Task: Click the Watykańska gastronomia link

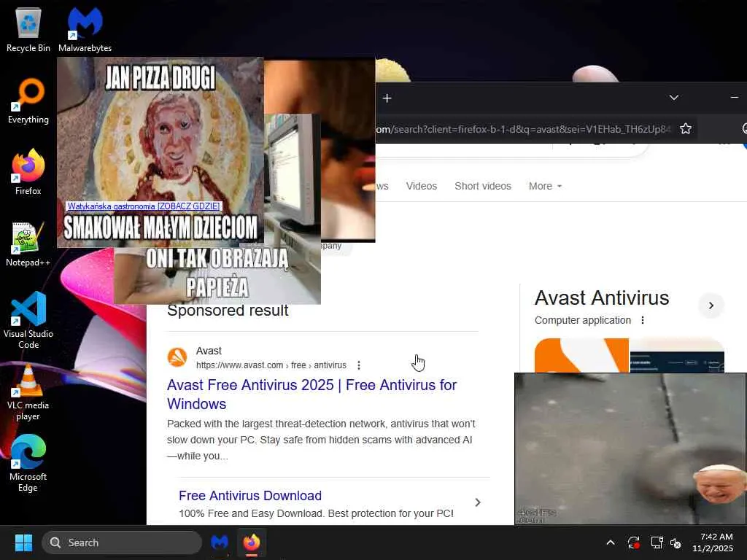Action: (144, 206)
